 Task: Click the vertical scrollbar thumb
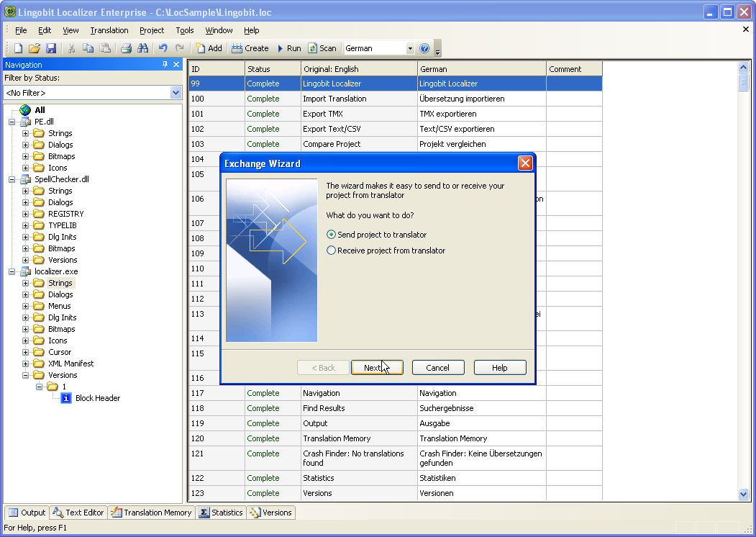pyautogui.click(x=743, y=82)
